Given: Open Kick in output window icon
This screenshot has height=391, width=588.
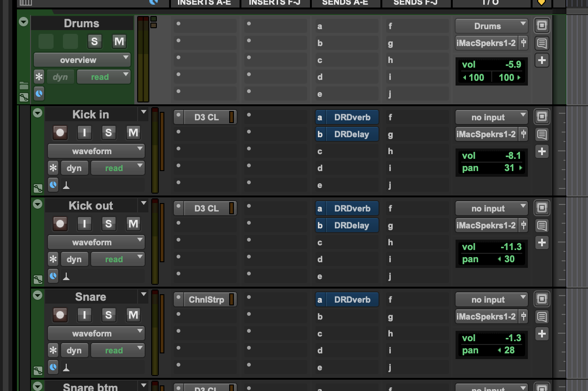Looking at the screenshot, I should pyautogui.click(x=542, y=116).
